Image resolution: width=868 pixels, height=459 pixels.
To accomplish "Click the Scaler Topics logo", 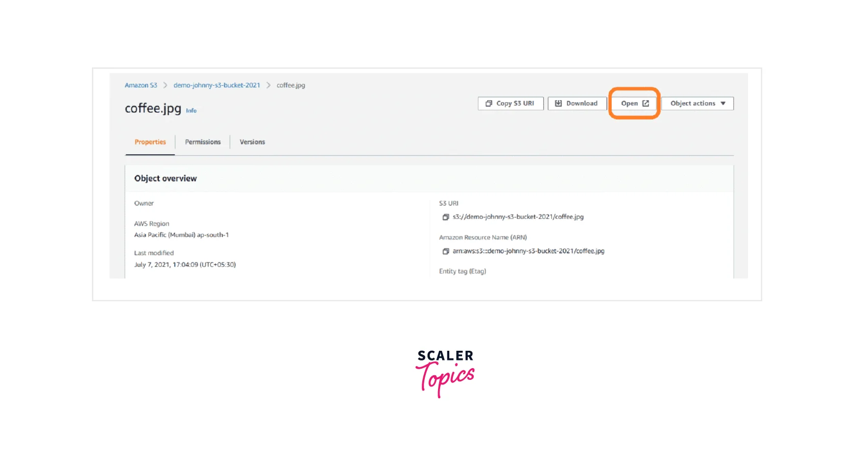I will tap(445, 373).
